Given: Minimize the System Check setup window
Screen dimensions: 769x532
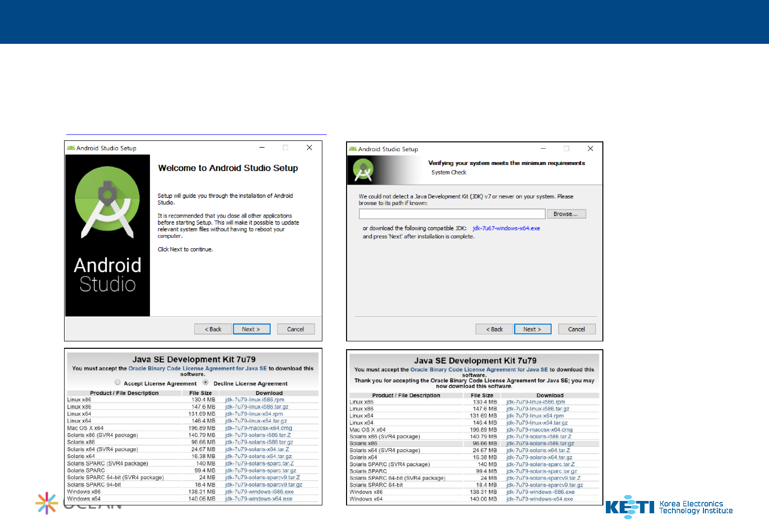Looking at the screenshot, I should 543,148.
